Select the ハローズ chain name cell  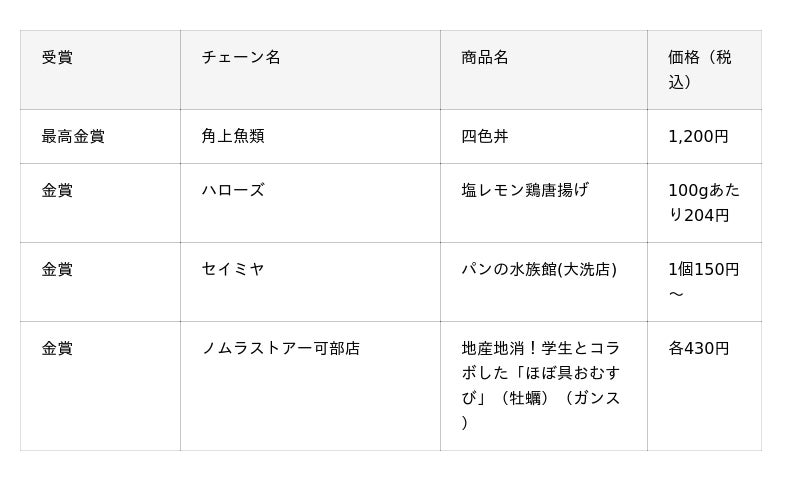click(233, 190)
